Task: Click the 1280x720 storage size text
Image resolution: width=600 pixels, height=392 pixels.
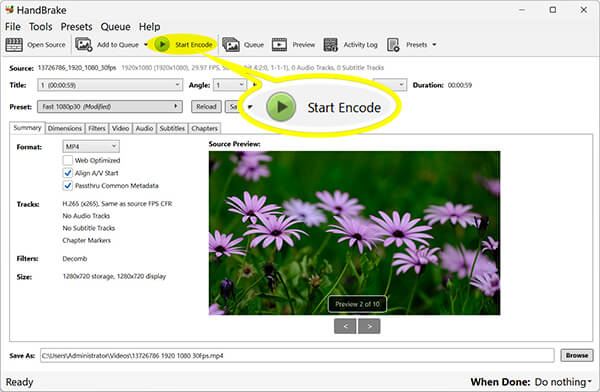Action: (x=114, y=276)
